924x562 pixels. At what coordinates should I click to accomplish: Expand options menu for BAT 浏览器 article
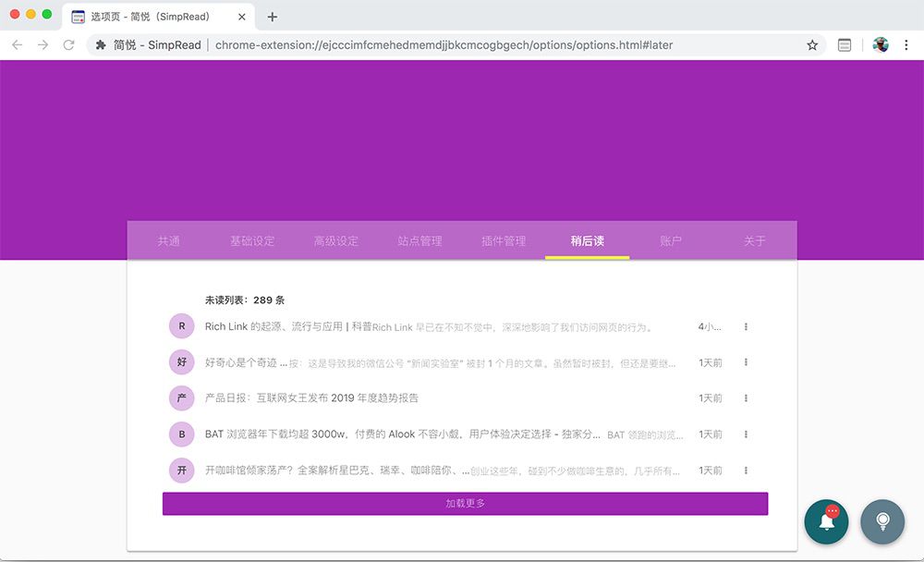coord(746,434)
